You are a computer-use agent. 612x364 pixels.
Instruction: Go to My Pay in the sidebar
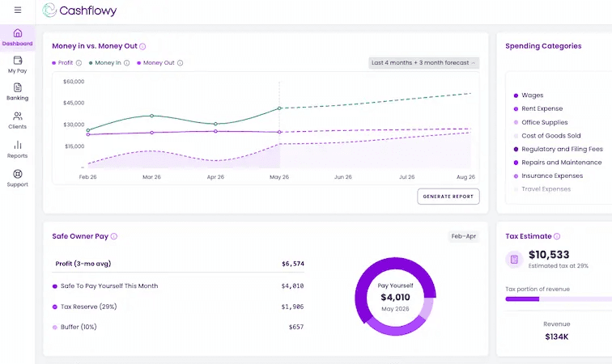(18, 65)
